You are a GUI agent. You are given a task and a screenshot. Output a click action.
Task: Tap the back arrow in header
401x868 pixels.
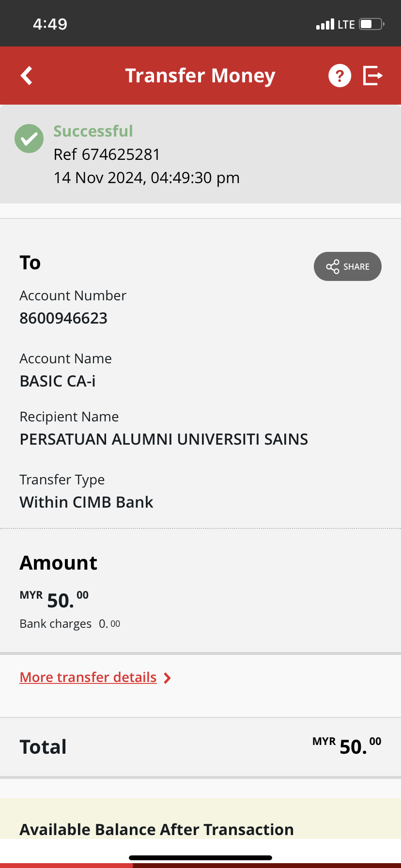click(27, 76)
